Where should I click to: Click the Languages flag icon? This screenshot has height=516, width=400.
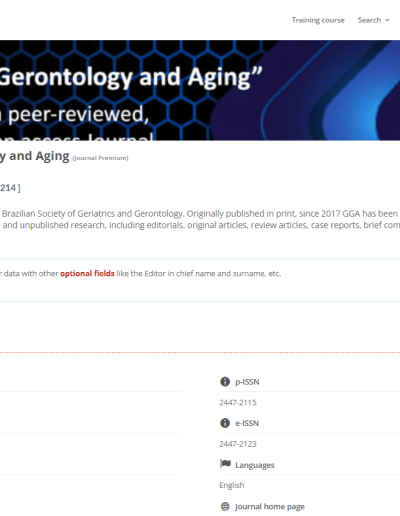[225, 464]
